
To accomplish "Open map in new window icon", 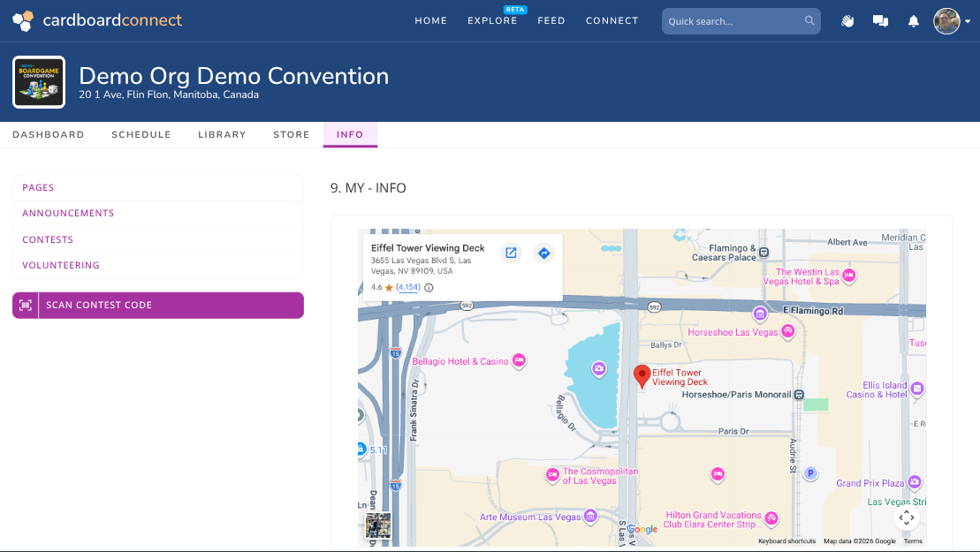I will point(511,253).
